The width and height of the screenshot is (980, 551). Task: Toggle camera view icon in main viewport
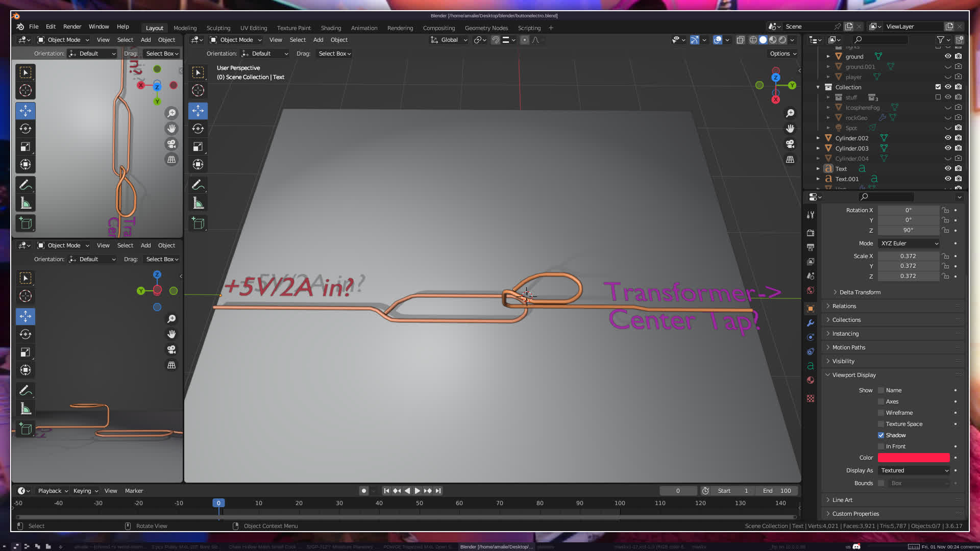click(x=790, y=144)
